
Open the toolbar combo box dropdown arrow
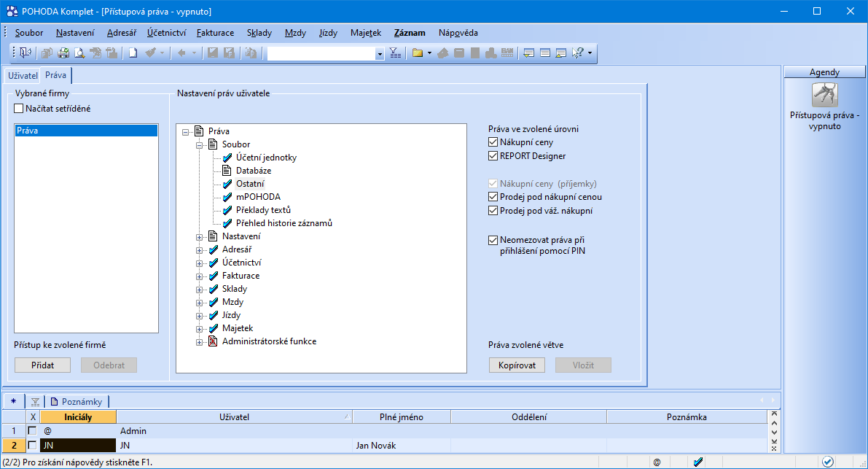380,53
